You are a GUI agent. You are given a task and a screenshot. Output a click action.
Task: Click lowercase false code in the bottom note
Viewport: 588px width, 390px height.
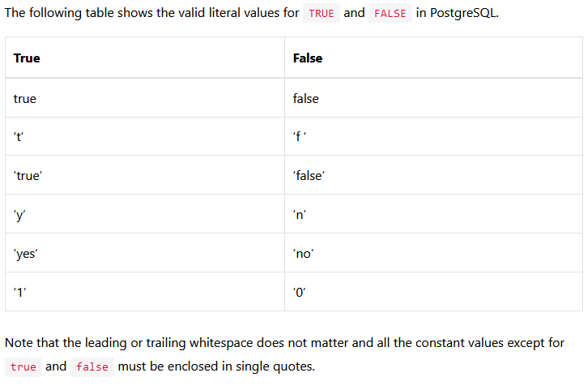coord(92,367)
